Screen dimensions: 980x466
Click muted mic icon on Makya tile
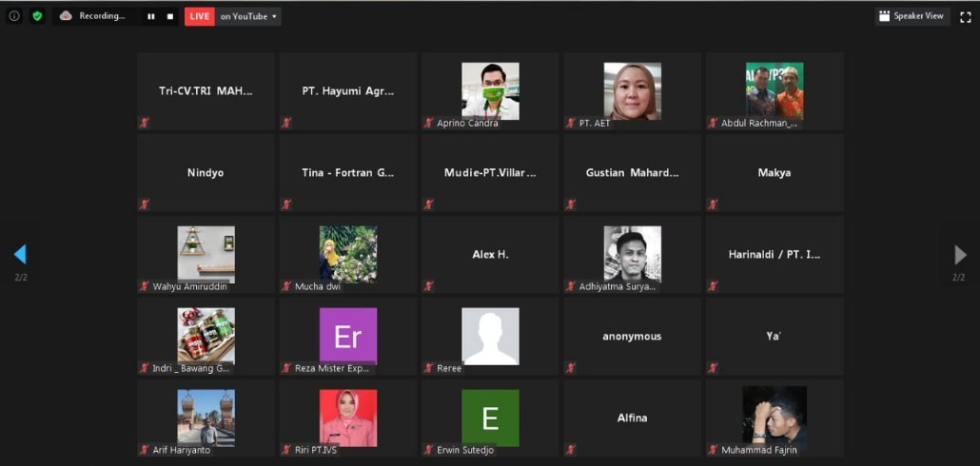(x=713, y=204)
